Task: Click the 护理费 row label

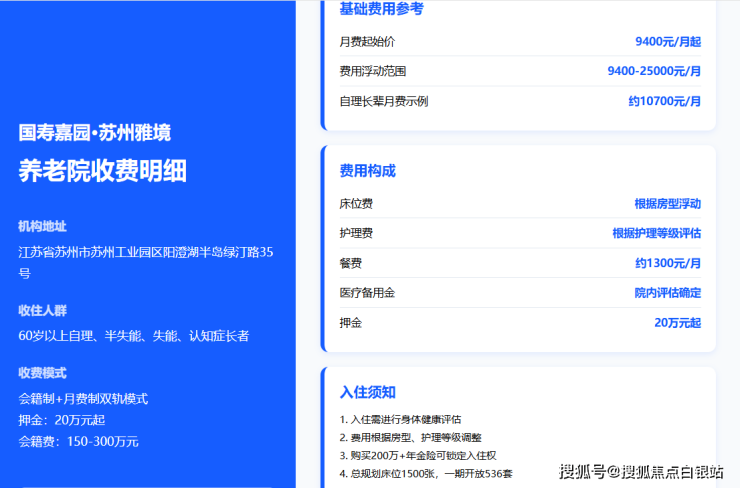Action: [356, 233]
